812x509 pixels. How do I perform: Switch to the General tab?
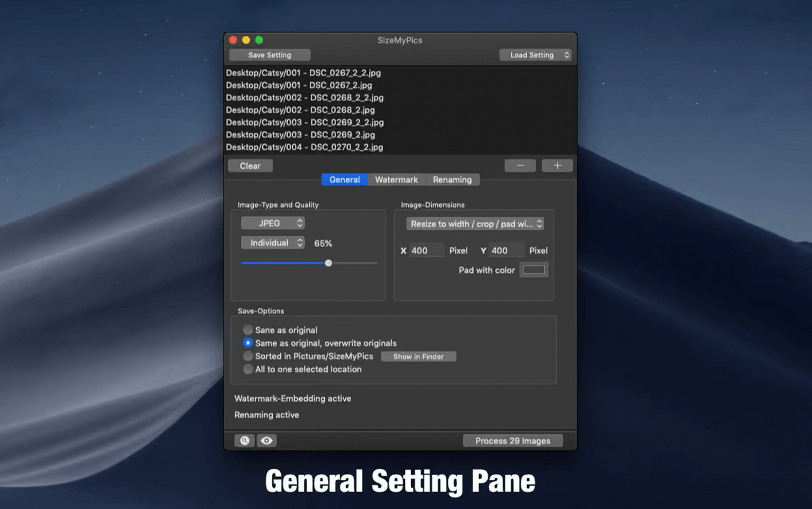(345, 180)
